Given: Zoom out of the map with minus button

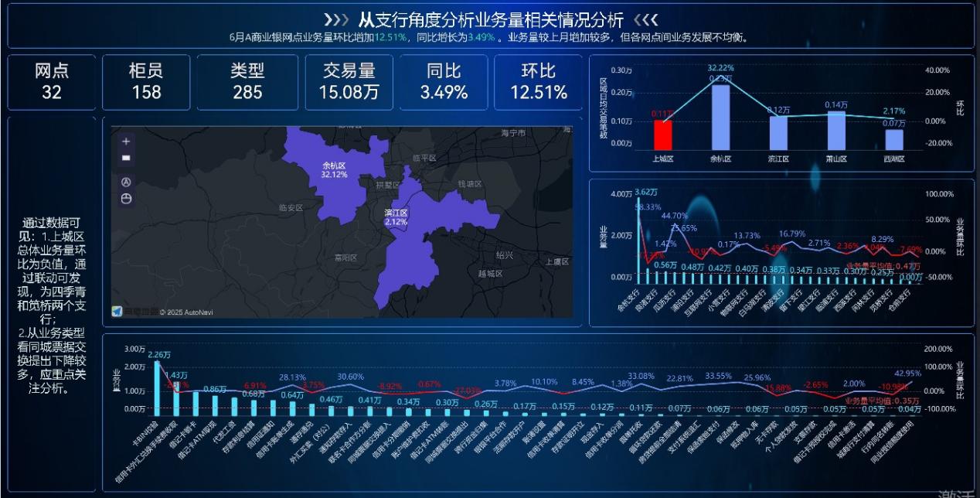Looking at the screenshot, I should pos(126,158).
